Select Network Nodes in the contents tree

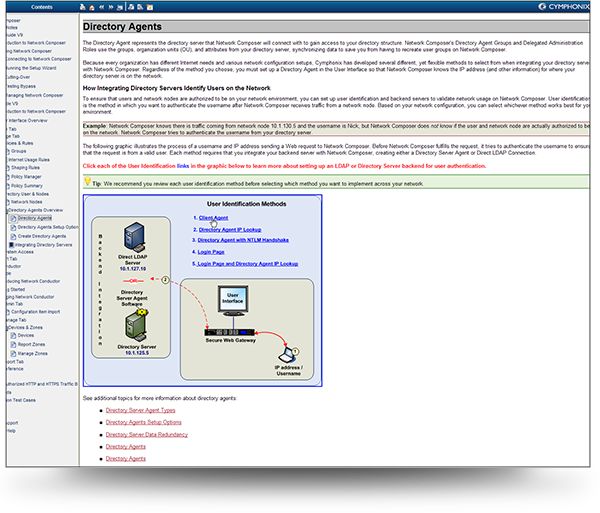26,202
